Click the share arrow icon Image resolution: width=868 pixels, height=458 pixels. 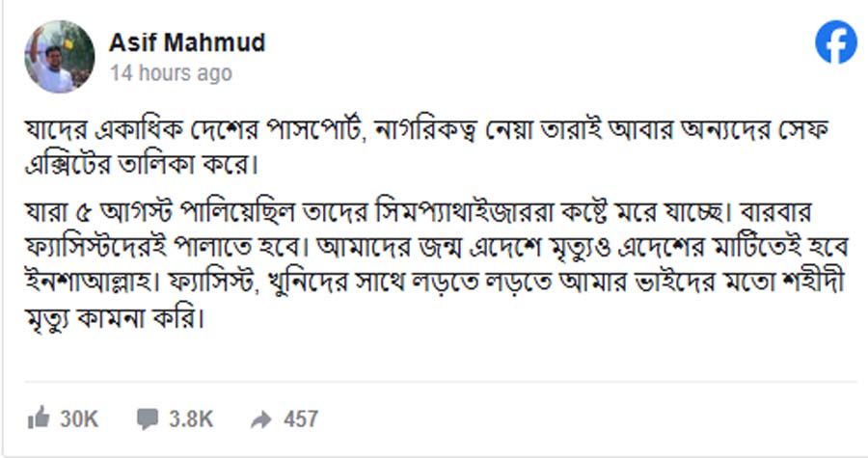pos(260,418)
